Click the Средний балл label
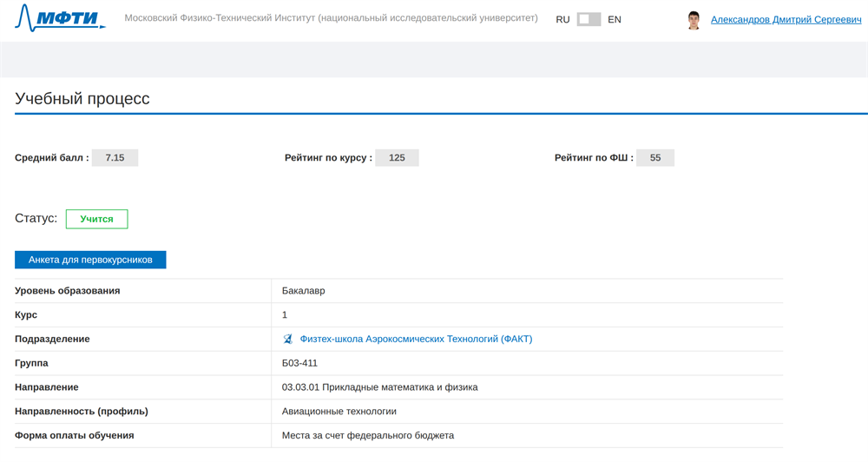Viewport: 868px width, 462px height. point(52,158)
